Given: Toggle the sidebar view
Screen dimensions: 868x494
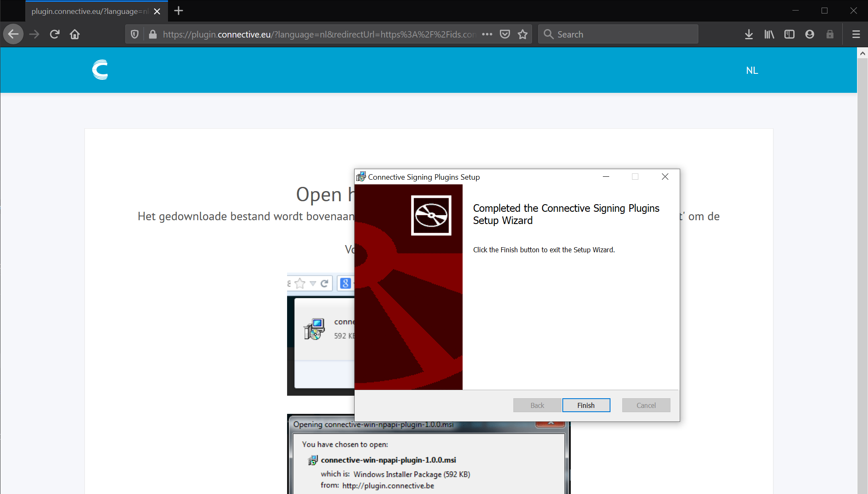Looking at the screenshot, I should [x=789, y=34].
